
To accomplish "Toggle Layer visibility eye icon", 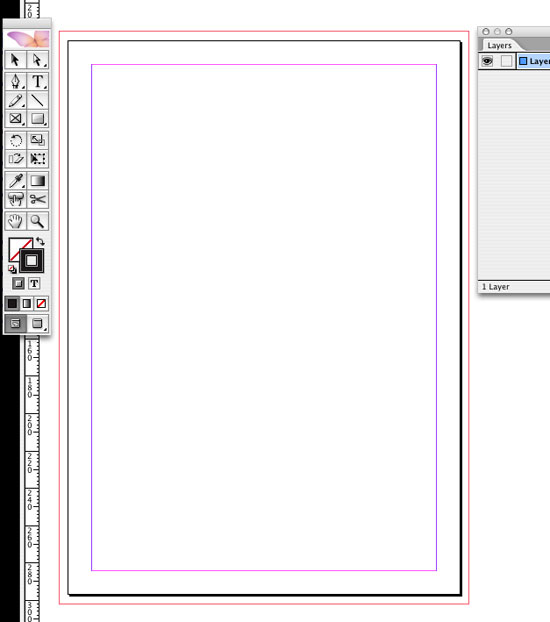I will point(487,61).
